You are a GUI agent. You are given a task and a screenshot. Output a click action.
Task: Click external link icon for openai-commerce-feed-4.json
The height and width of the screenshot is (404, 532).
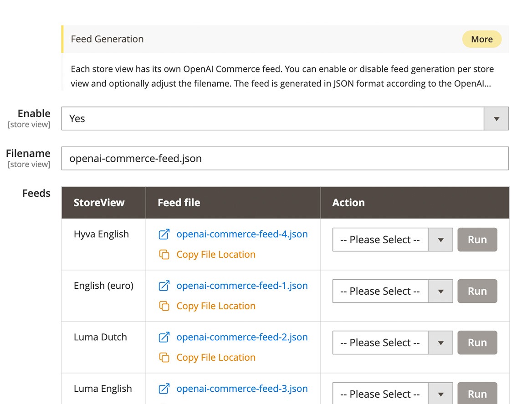click(164, 235)
